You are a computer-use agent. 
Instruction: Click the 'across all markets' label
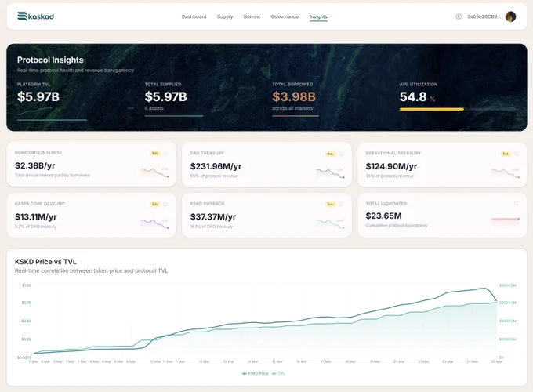coord(292,108)
